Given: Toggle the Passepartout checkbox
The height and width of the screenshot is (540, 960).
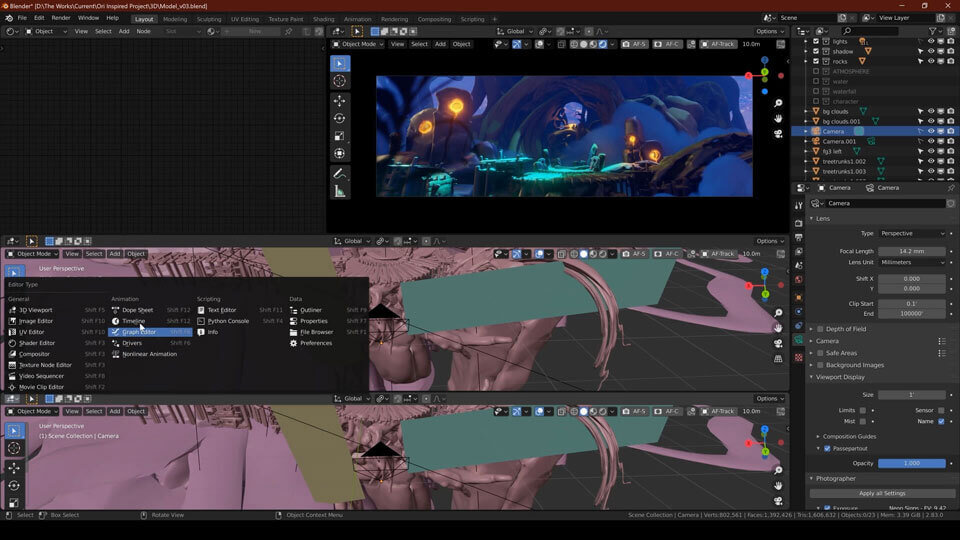Looking at the screenshot, I should (827, 448).
